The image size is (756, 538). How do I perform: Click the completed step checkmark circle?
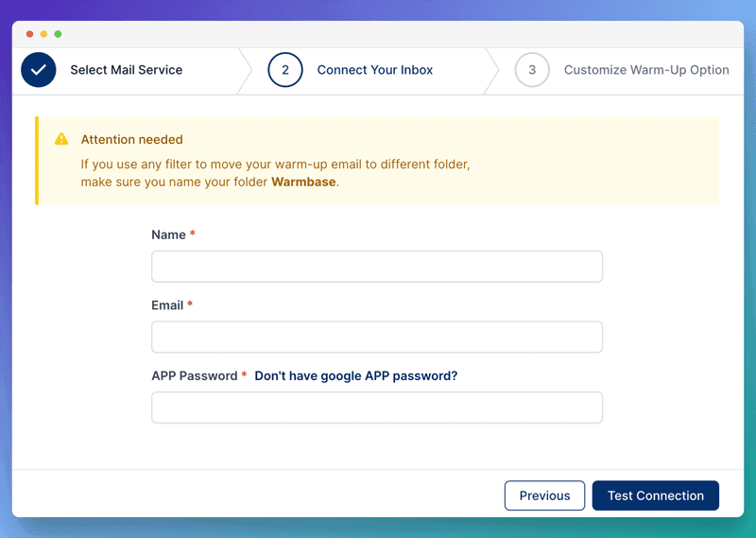[x=39, y=70]
